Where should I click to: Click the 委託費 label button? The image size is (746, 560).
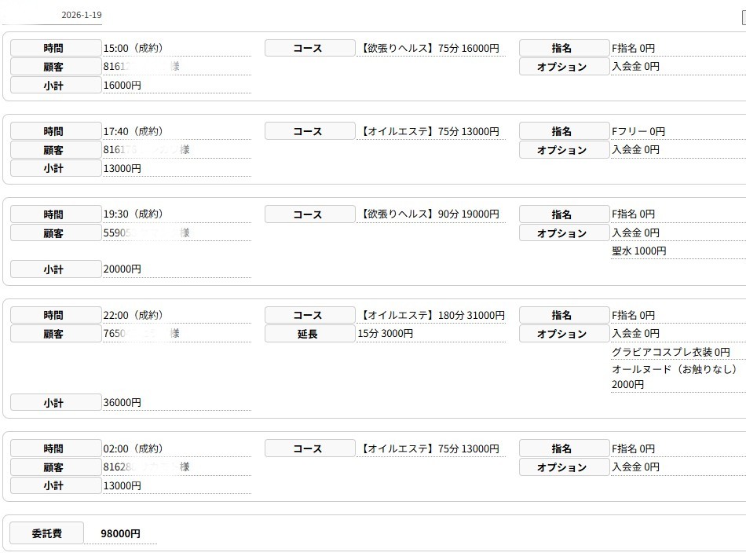coord(46,533)
